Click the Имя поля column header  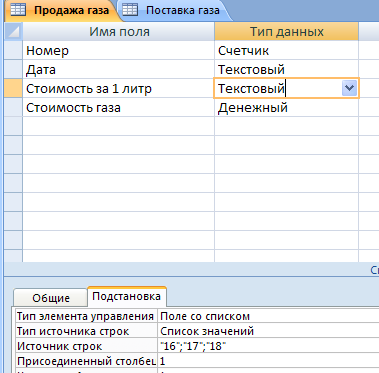coord(119,32)
